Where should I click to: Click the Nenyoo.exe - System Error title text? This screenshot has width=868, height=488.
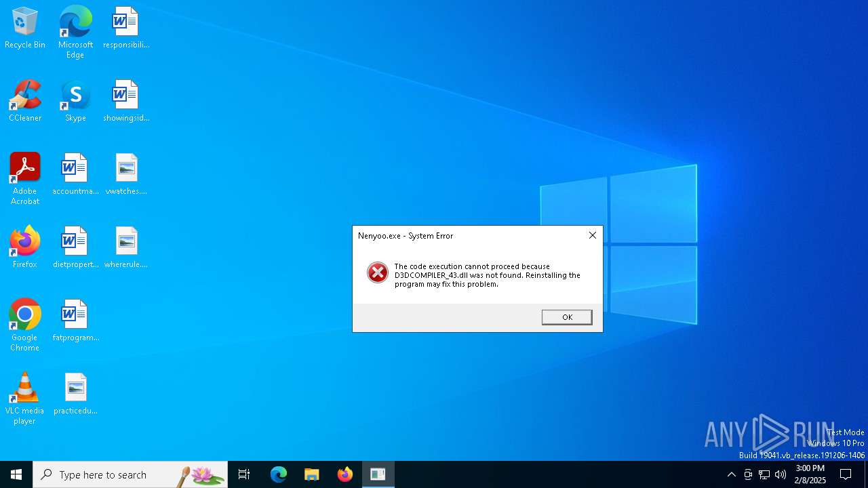click(x=406, y=236)
